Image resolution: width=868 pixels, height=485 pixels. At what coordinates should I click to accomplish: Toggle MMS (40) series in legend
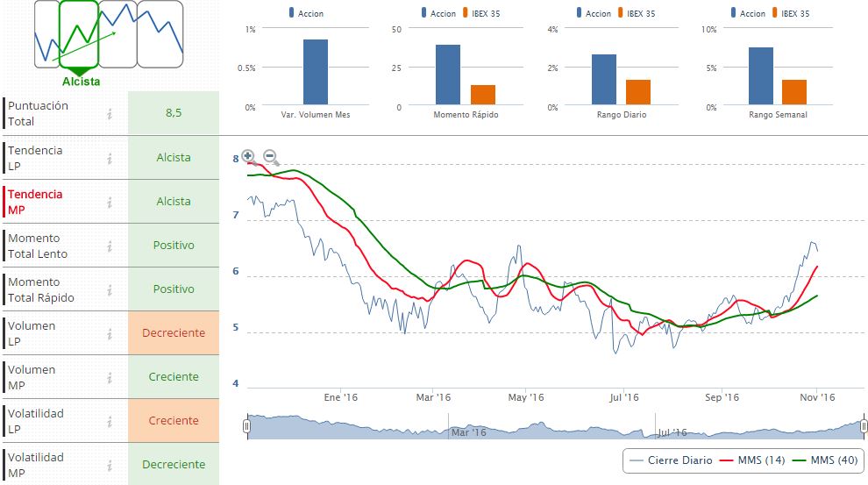click(x=825, y=460)
